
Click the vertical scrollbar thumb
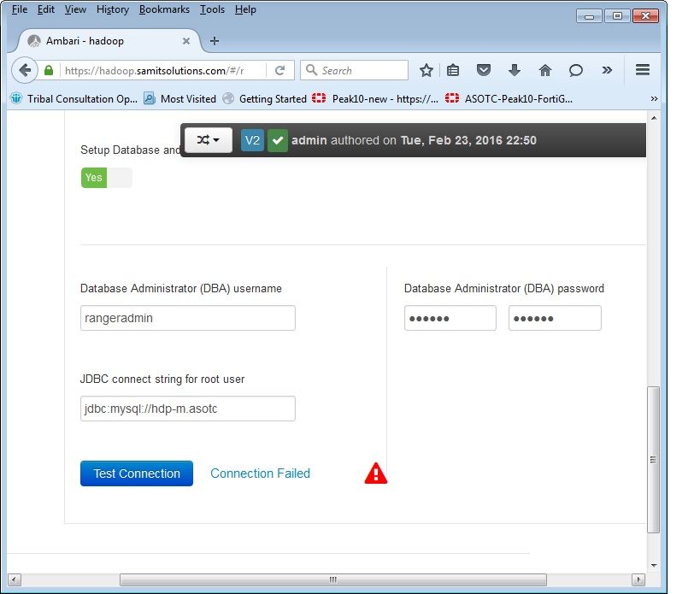tap(654, 460)
